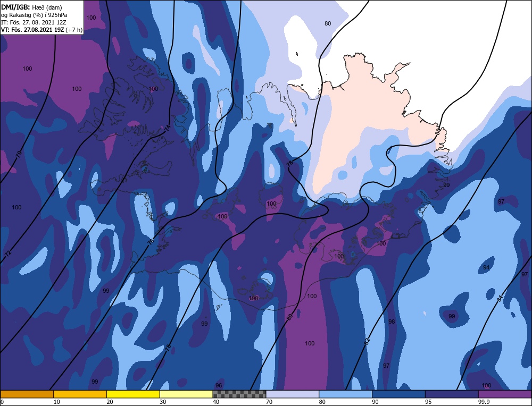This screenshot has width=532, height=406.
Task: Click the 'VT: Fös. 27.08.2021 19Z (+7 h)' line
Action: [x=41, y=30]
